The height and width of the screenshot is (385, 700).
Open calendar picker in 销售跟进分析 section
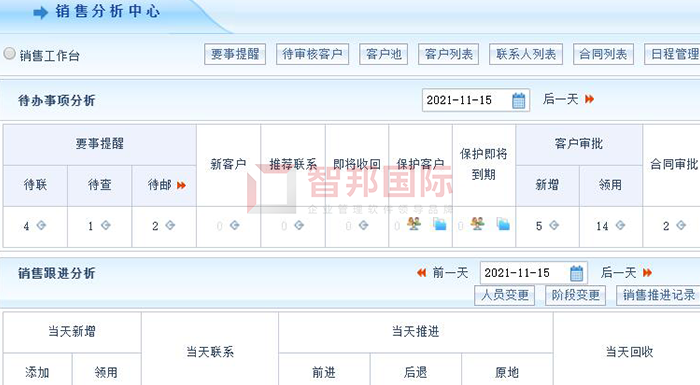click(576, 273)
